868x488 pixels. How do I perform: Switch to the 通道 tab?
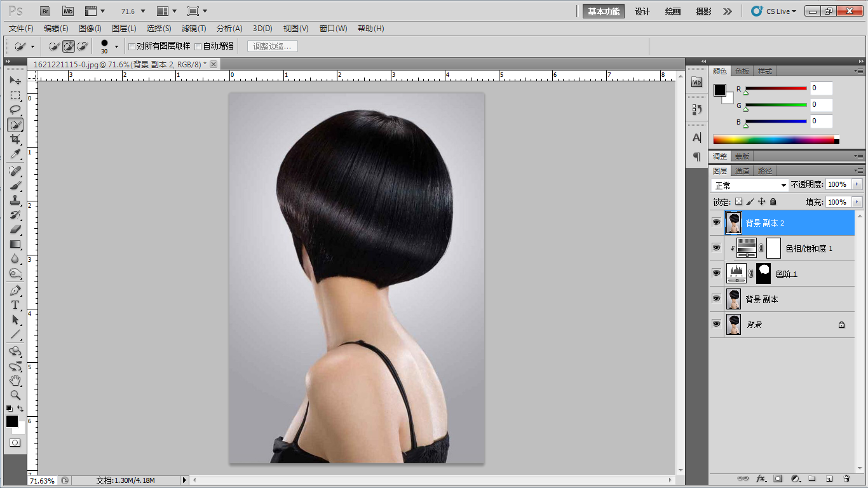(x=742, y=171)
